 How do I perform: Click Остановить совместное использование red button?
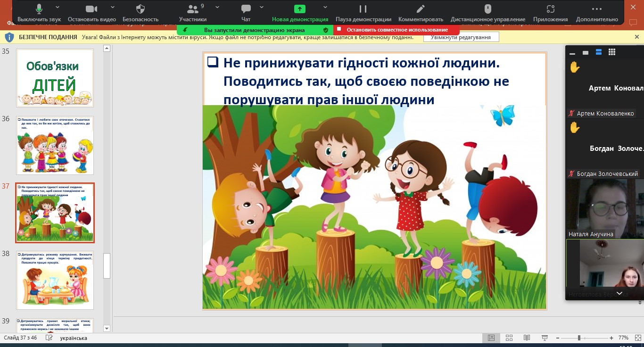pos(396,30)
